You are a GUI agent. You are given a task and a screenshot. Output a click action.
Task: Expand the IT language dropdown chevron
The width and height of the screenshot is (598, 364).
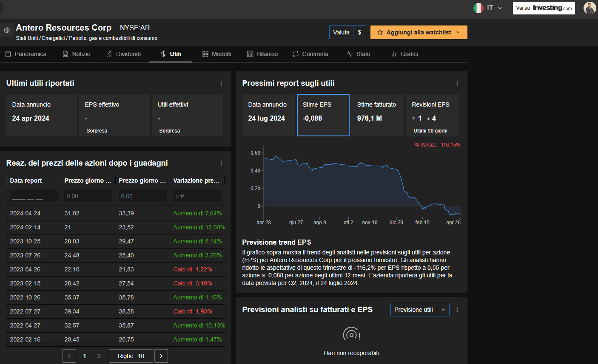click(x=500, y=8)
